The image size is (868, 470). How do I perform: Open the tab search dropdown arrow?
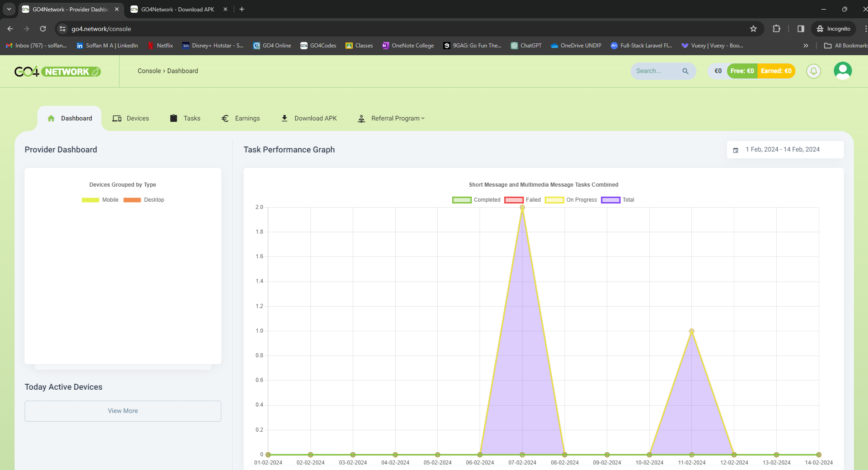[x=9, y=9]
